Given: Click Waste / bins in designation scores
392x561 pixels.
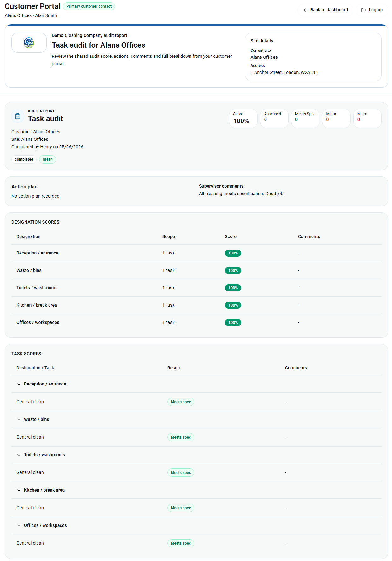Looking at the screenshot, I should (x=29, y=270).
